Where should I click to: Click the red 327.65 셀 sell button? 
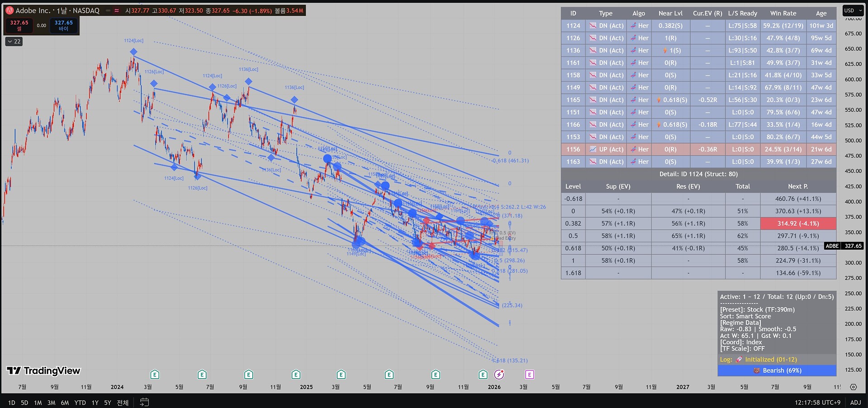[x=19, y=25]
